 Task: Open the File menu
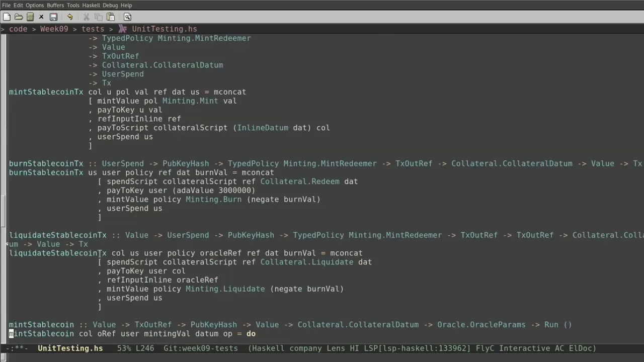pyautogui.click(x=6, y=5)
